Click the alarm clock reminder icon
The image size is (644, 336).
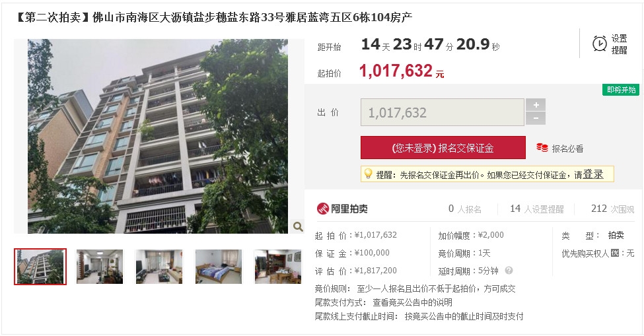pos(599,43)
